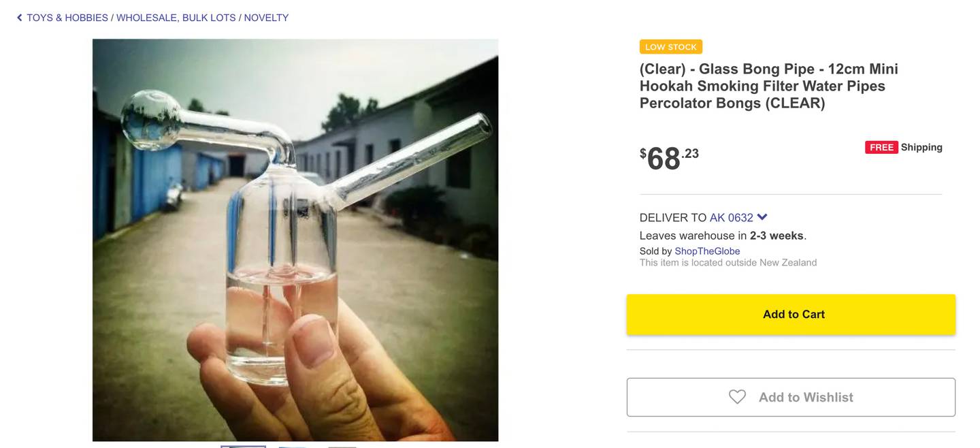Open the AK 0632 delivery location selector
This screenshot has height=448, width=980.
[x=731, y=218]
